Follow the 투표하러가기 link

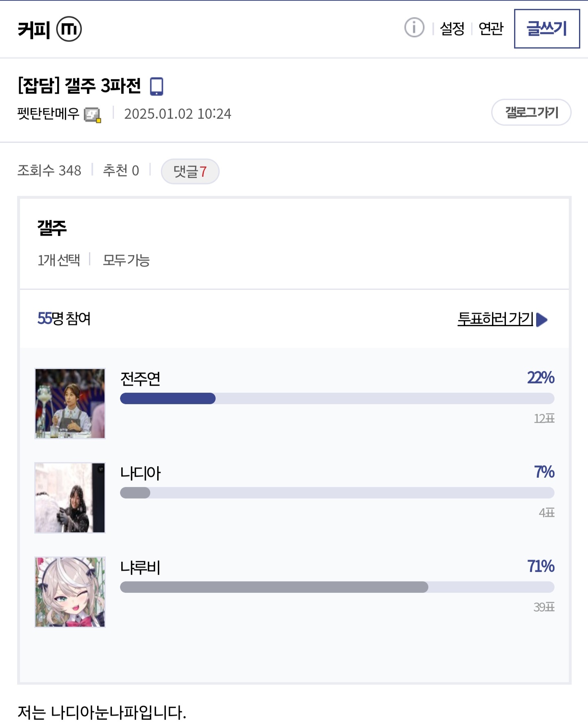tap(495, 319)
